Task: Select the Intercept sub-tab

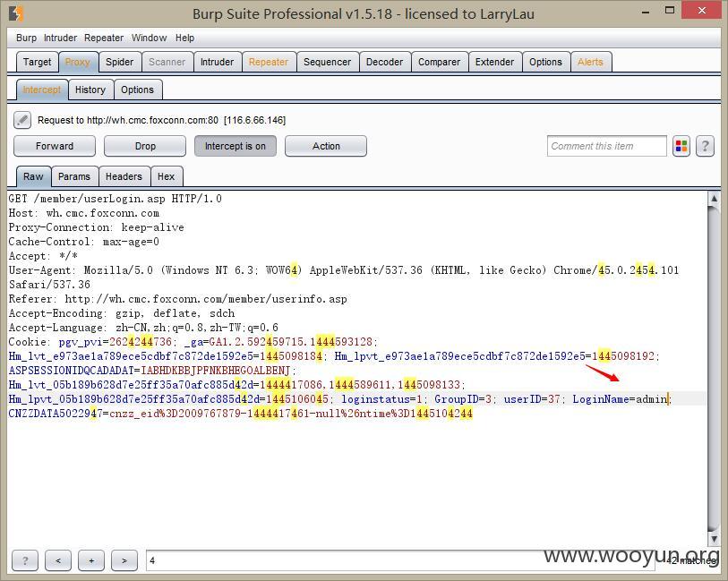Action: click(x=42, y=90)
